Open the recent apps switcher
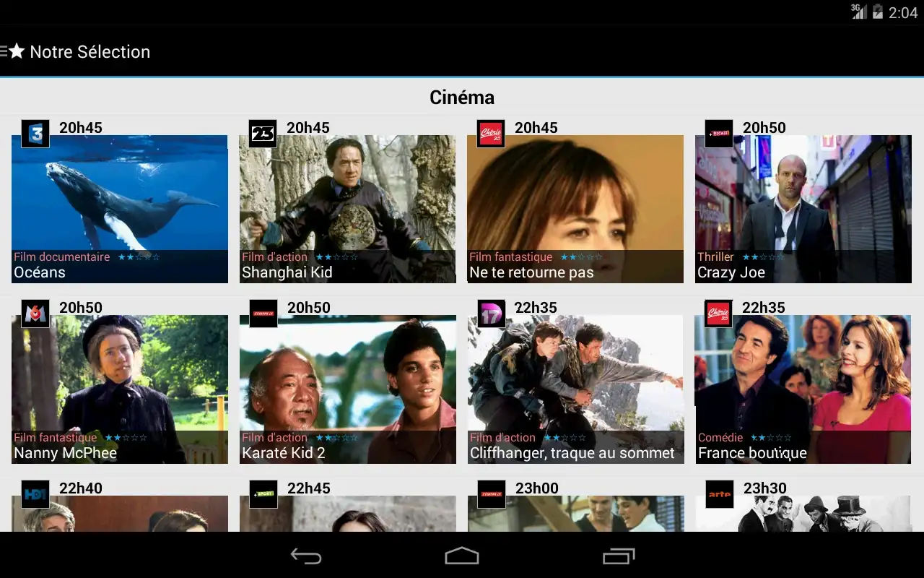924x578 pixels. click(618, 556)
